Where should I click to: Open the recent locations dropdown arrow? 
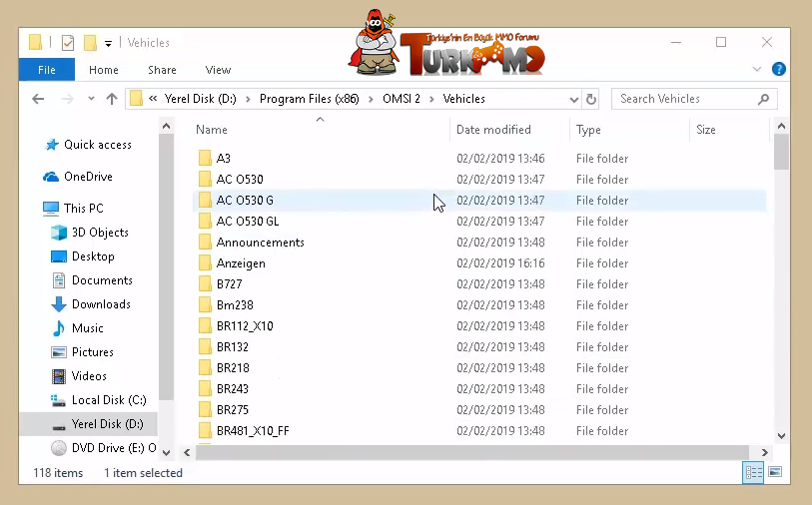tap(91, 99)
